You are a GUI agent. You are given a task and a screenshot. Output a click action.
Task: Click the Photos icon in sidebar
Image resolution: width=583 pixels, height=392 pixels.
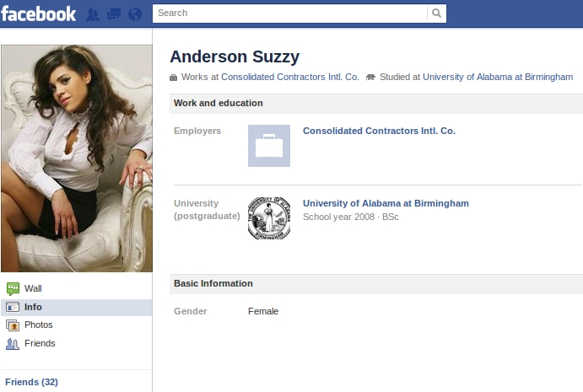pos(13,325)
